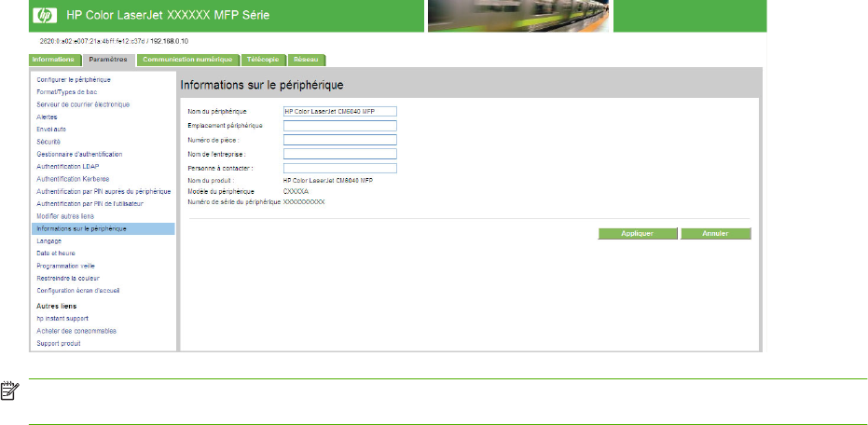Click the train banner image
The width and height of the screenshot is (868, 425).
[518, 16]
